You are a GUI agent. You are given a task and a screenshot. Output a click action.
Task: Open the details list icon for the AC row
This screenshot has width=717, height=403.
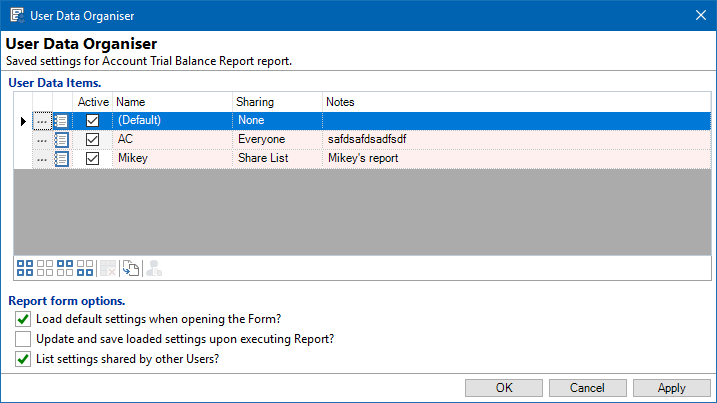click(x=62, y=140)
